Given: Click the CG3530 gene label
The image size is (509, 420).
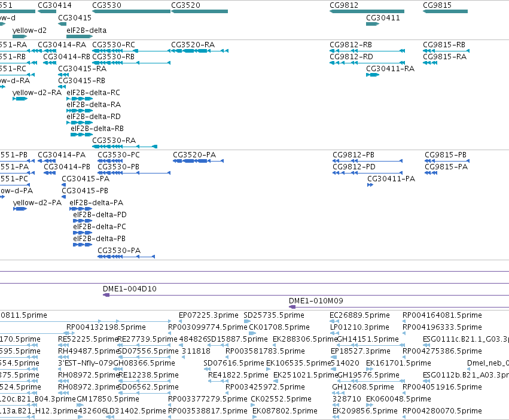Looking at the screenshot, I should click(107, 5).
